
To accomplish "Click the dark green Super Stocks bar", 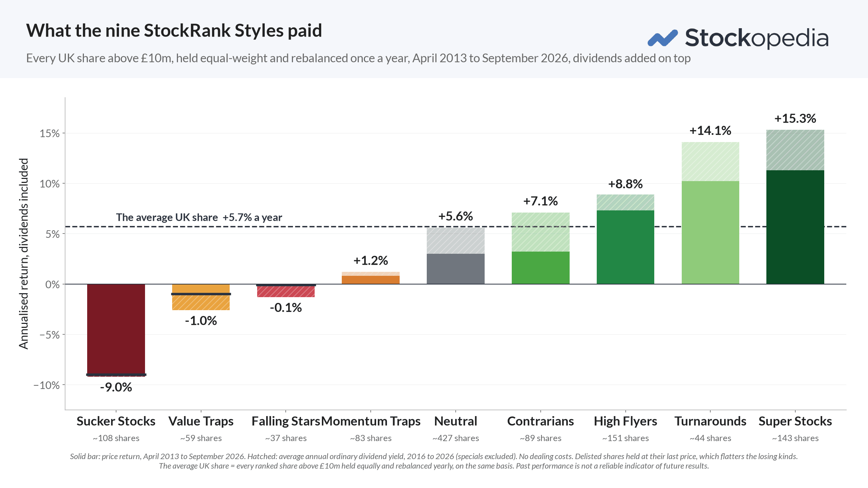I will 795,227.
